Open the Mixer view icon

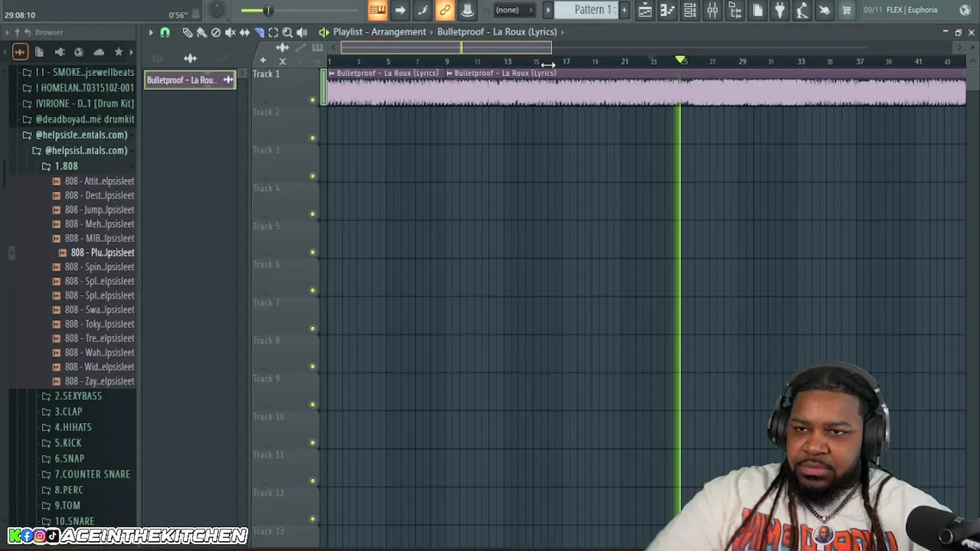(712, 10)
